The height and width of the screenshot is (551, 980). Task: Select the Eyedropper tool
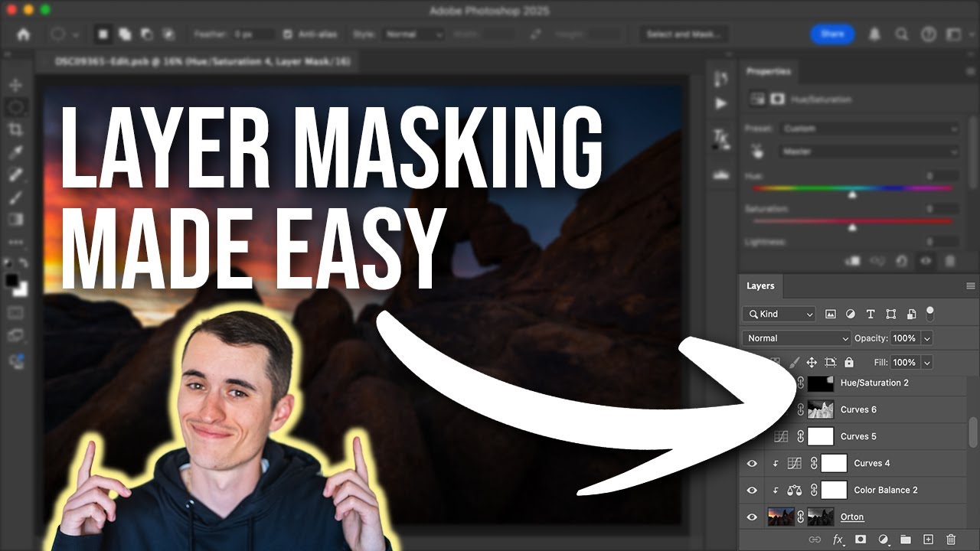click(x=15, y=152)
